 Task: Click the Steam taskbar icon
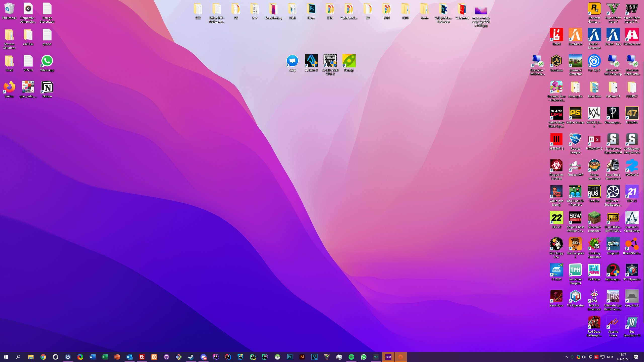191,357
